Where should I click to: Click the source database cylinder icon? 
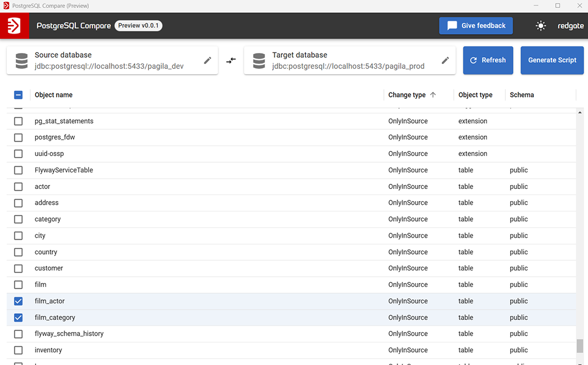21,61
